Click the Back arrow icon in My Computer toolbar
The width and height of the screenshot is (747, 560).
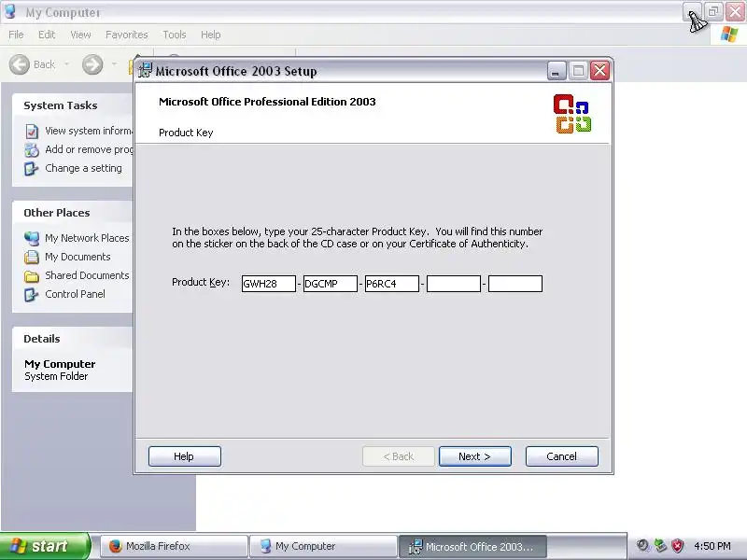[20, 64]
